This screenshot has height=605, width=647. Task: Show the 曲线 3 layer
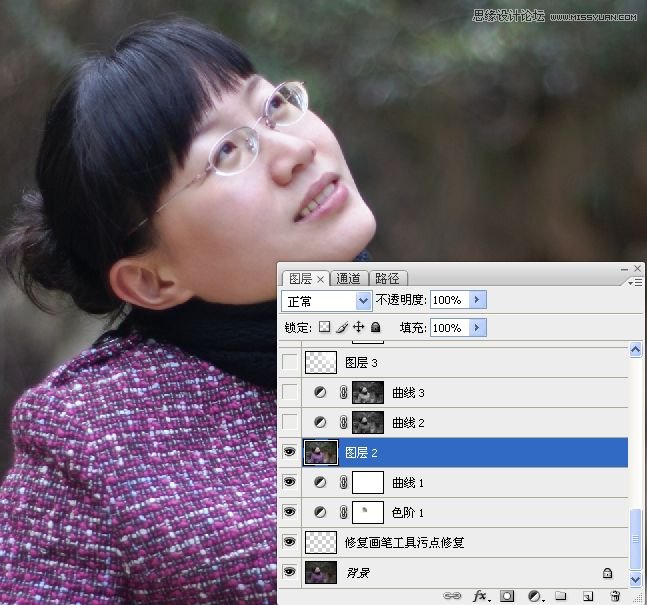click(x=290, y=392)
